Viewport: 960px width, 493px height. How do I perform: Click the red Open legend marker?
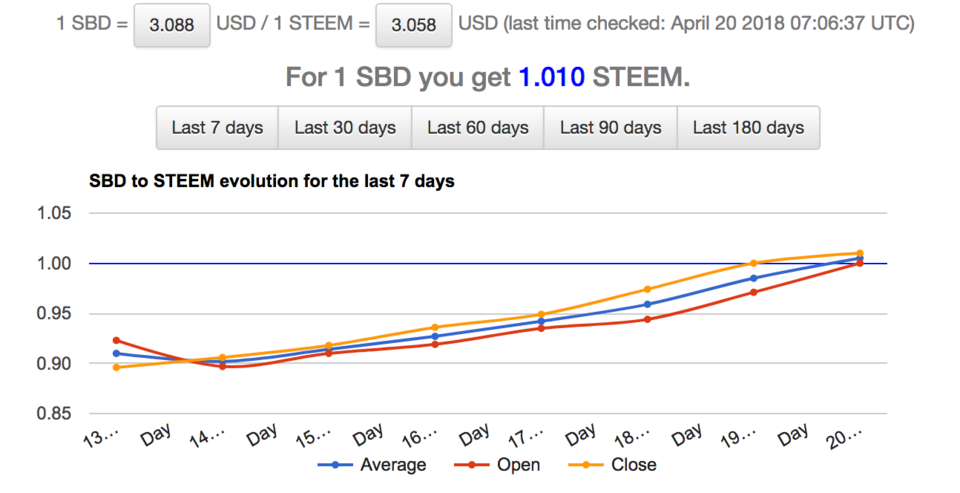(x=474, y=465)
